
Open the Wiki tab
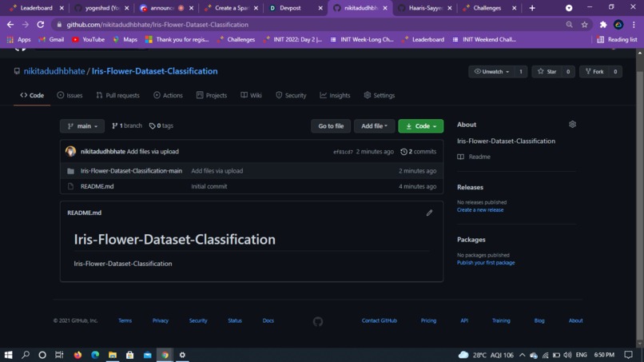251,95
